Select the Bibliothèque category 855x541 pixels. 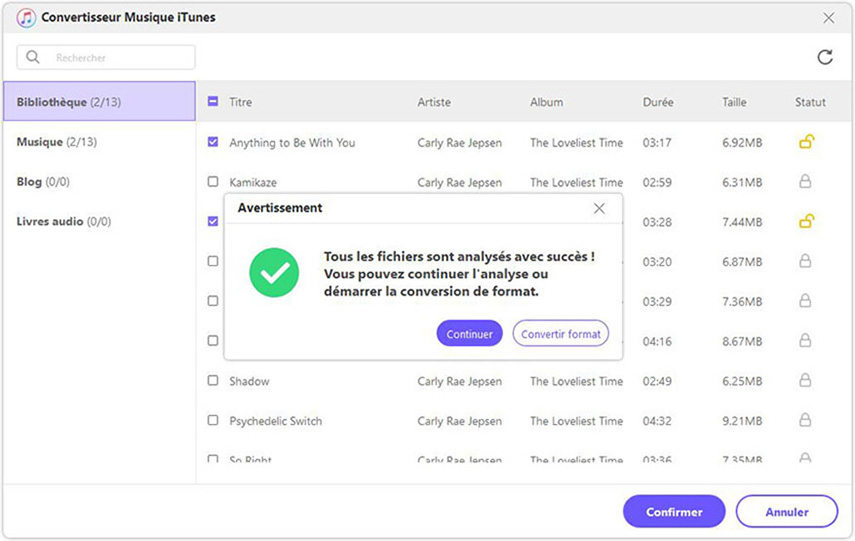click(x=99, y=101)
